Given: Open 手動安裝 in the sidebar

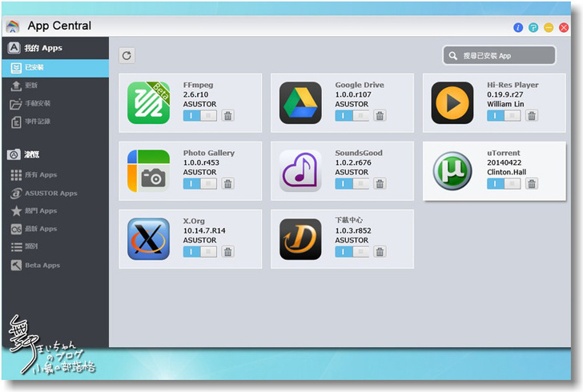Looking at the screenshot, I should pos(55,103).
